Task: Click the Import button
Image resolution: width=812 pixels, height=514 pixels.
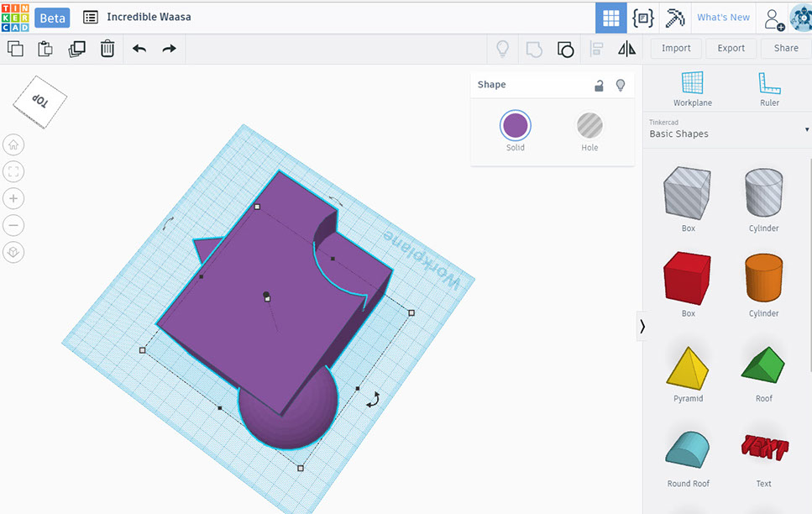Action: pyautogui.click(x=676, y=48)
